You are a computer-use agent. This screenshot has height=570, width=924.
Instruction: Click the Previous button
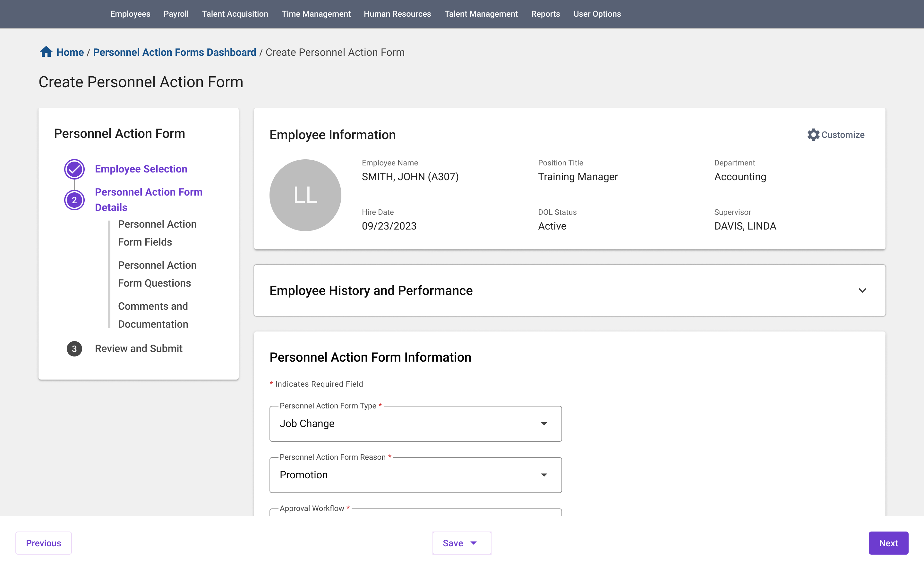tap(43, 543)
